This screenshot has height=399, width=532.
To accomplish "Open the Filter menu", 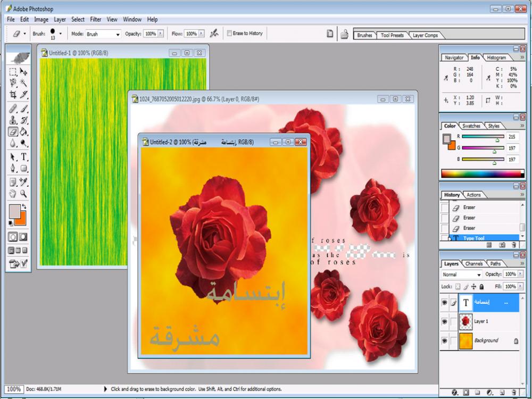I will (96, 19).
